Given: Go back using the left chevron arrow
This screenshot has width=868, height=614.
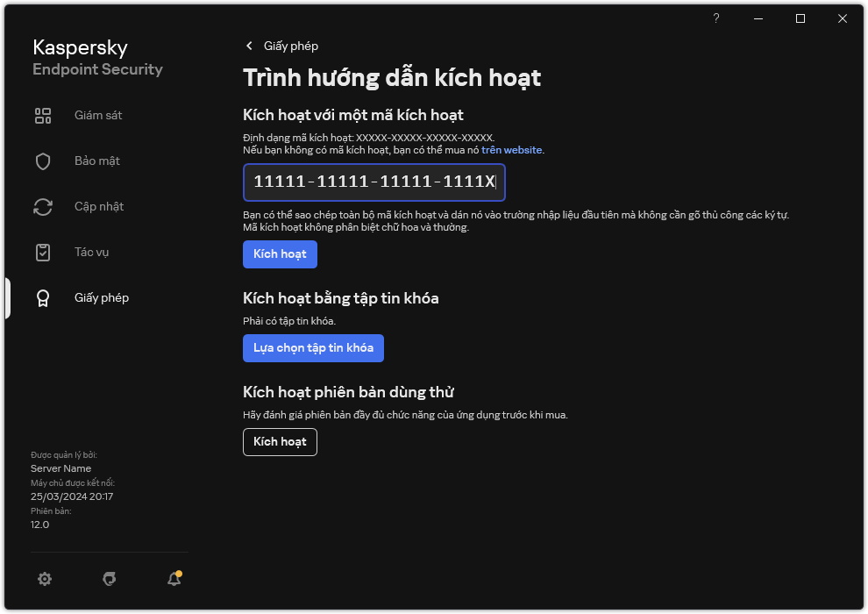Looking at the screenshot, I should [x=249, y=46].
